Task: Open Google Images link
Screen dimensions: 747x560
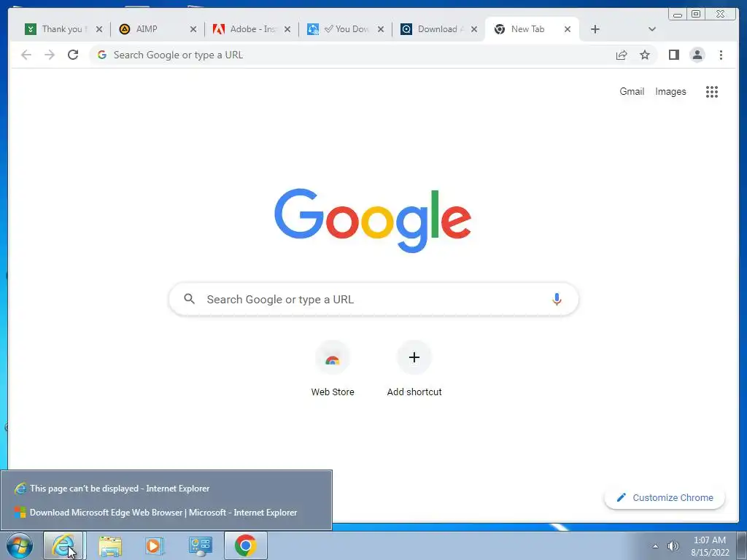Action: [x=670, y=91]
